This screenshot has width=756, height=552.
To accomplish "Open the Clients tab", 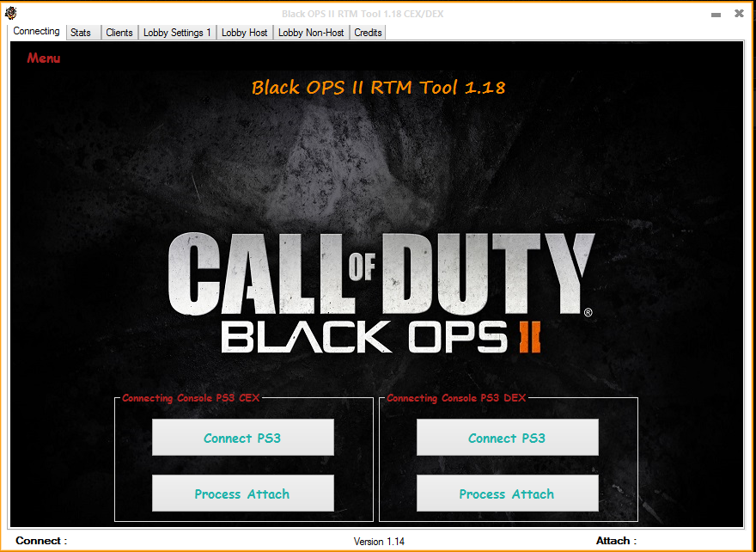I will 119,33.
